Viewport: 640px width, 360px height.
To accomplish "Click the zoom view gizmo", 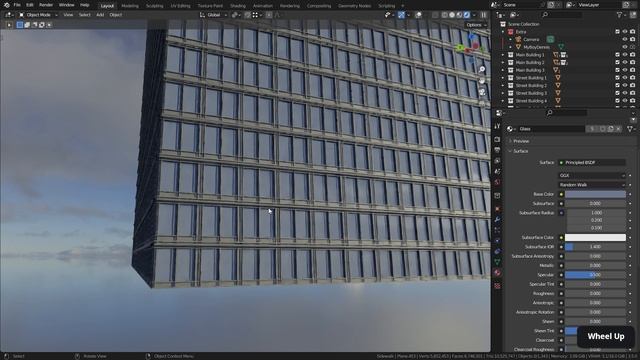I will (x=482, y=69).
